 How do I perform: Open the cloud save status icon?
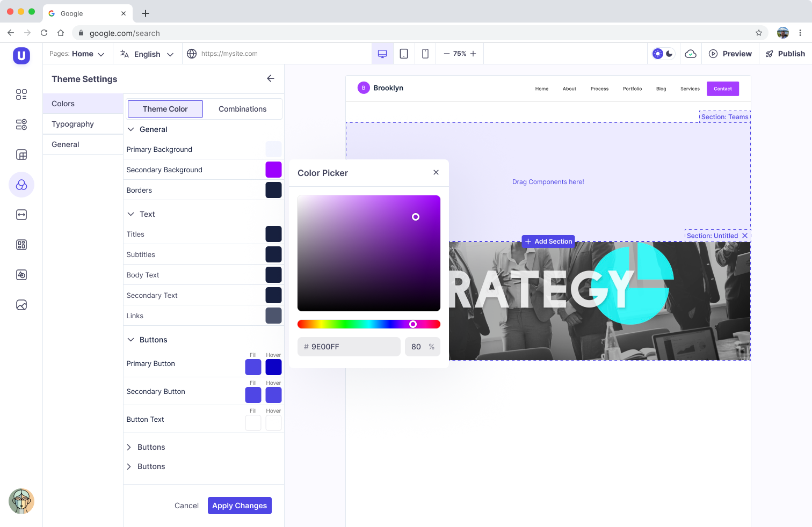pos(691,53)
